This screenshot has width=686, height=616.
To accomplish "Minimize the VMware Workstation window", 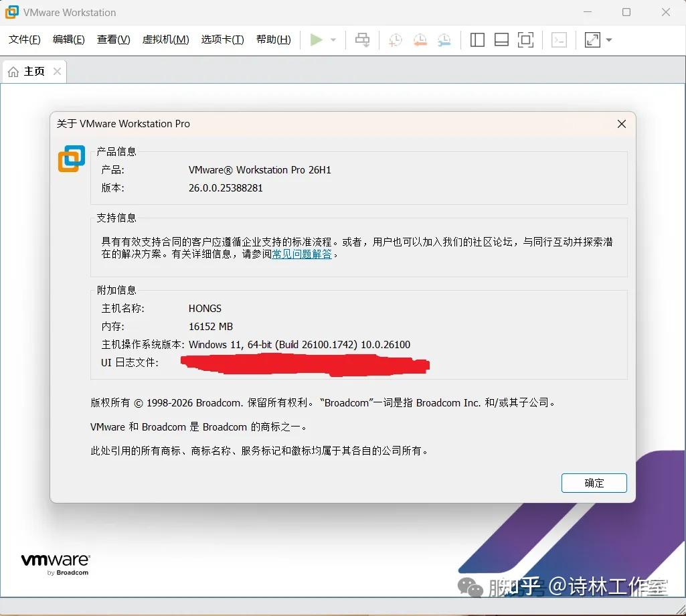I will point(588,12).
